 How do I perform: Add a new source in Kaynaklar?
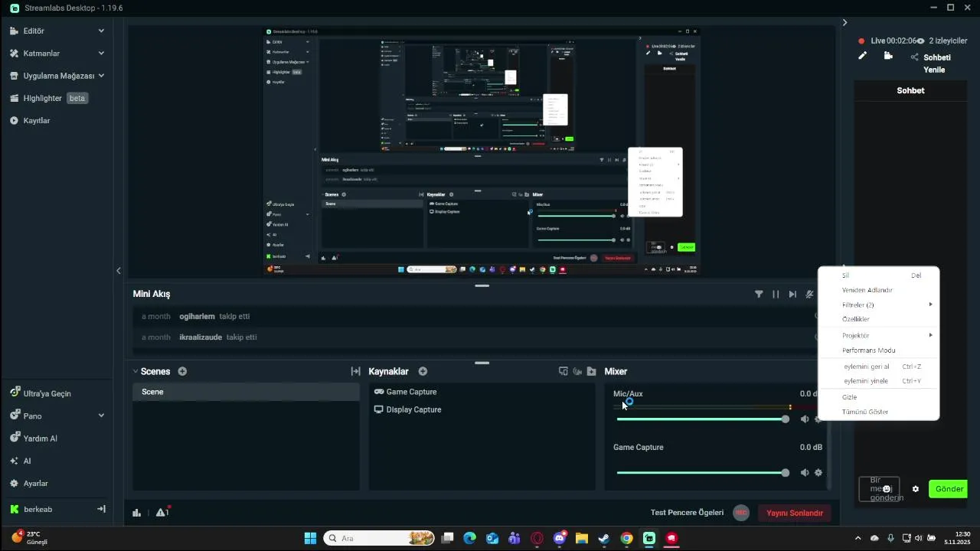tap(423, 371)
